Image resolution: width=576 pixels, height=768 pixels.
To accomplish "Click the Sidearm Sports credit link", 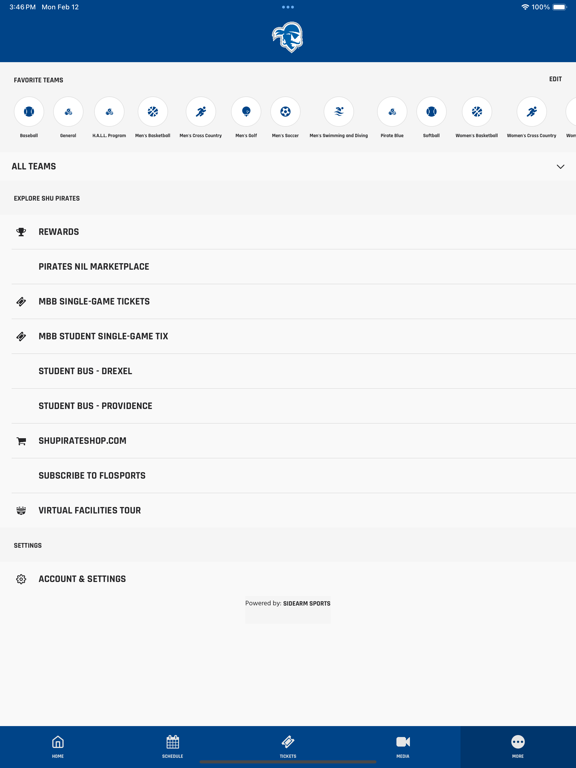I will pos(307,603).
